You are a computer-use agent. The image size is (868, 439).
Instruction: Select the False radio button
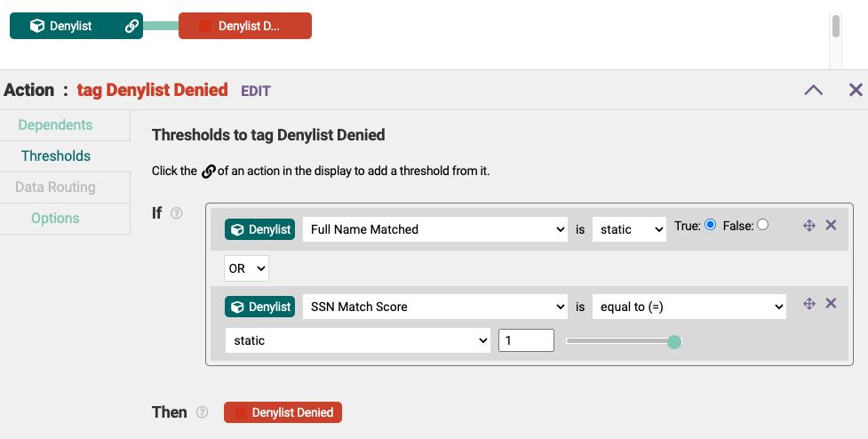coord(763,225)
